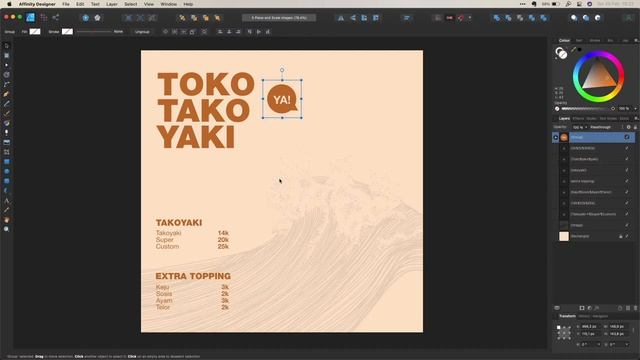The height and width of the screenshot is (360, 640).
Task: Click the document title tab in the toolbar
Action: [279, 18]
